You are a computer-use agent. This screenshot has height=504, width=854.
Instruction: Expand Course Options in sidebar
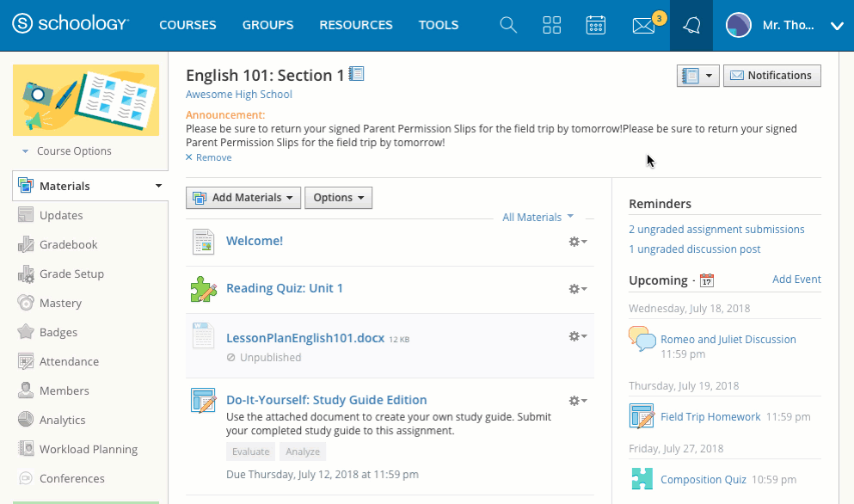(x=67, y=151)
